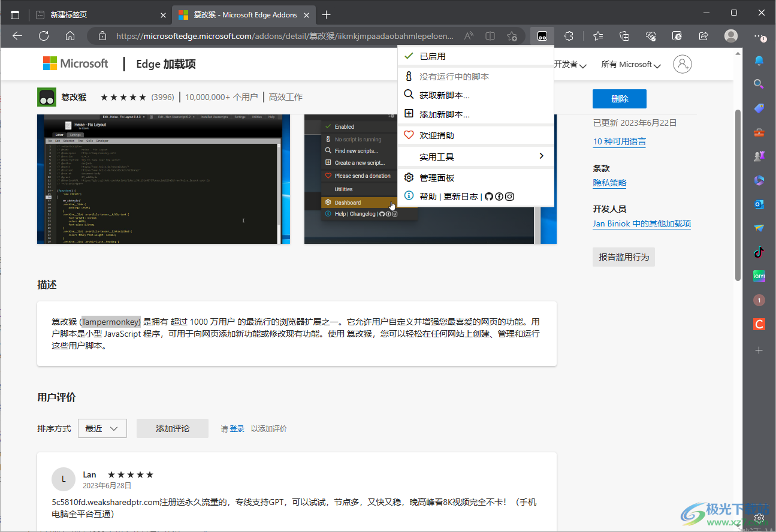Click the browser Back arrow

click(17, 36)
